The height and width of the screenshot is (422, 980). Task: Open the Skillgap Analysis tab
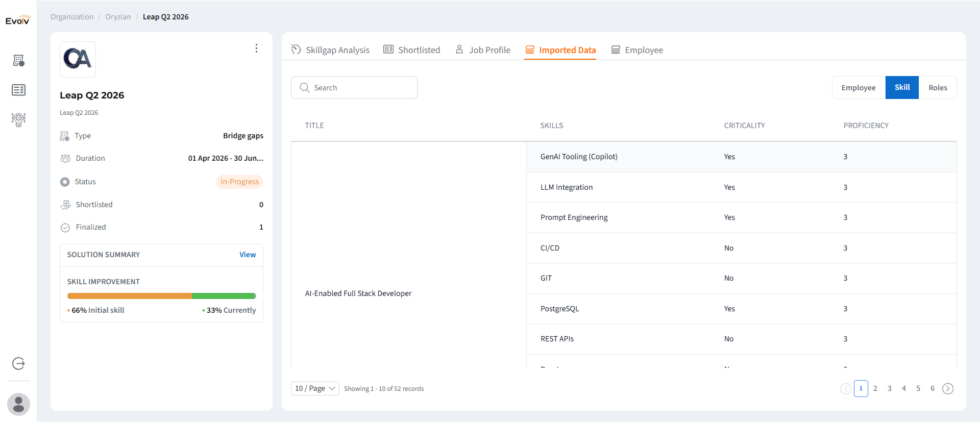point(330,50)
